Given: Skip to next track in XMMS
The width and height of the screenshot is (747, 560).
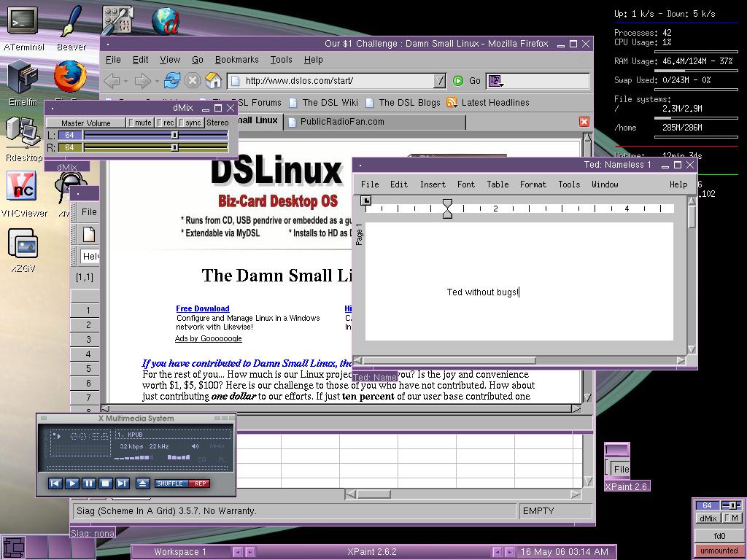Looking at the screenshot, I should (123, 483).
